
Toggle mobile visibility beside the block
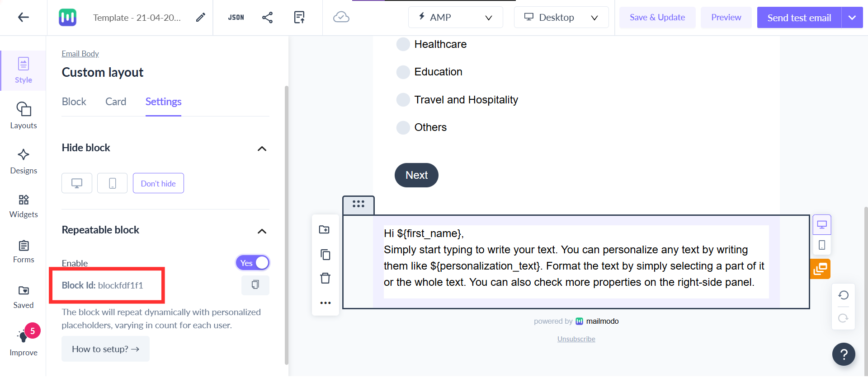[x=822, y=245]
